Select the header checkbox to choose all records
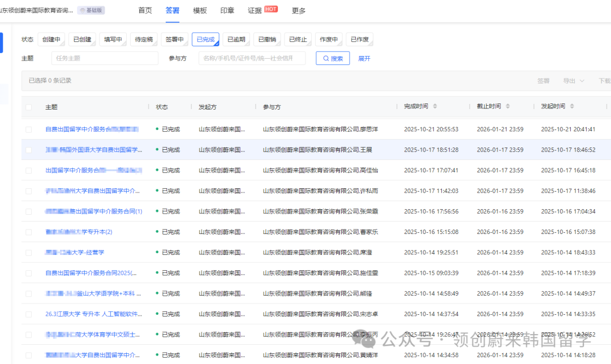611x364 pixels. point(28,107)
